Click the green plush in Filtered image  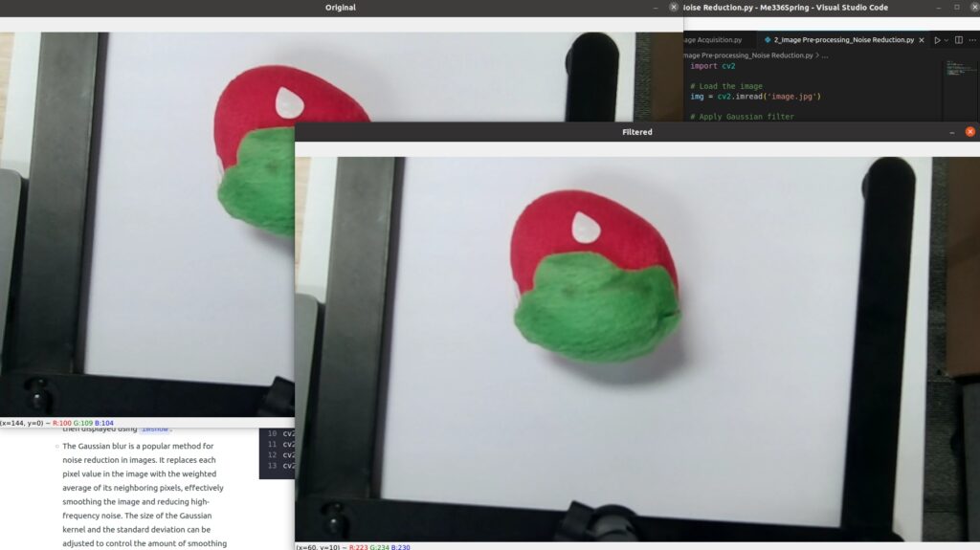point(597,307)
